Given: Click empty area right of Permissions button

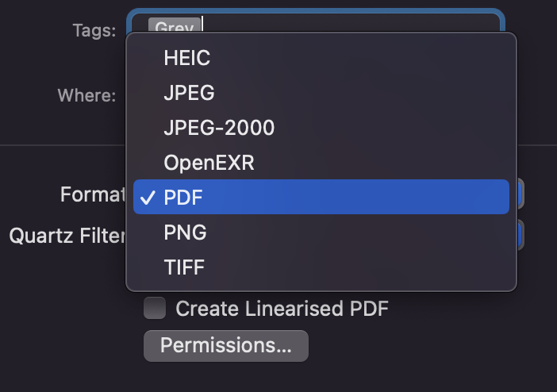Looking at the screenshot, I should click(x=428, y=346).
